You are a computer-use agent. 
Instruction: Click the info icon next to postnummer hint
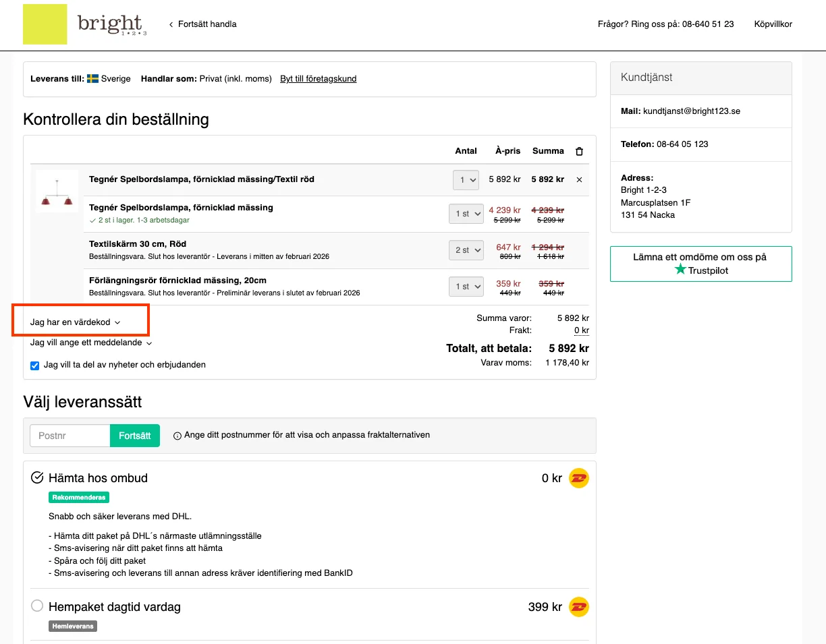(x=177, y=436)
